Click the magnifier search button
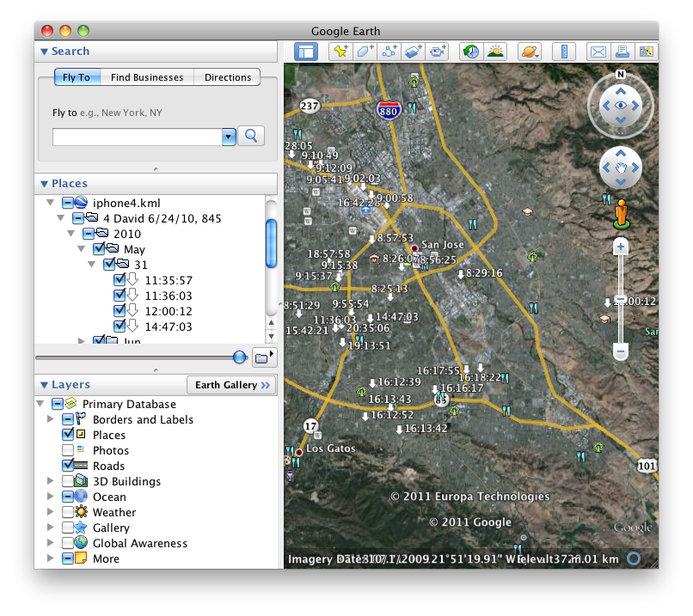The height and width of the screenshot is (616, 693). 251,136
